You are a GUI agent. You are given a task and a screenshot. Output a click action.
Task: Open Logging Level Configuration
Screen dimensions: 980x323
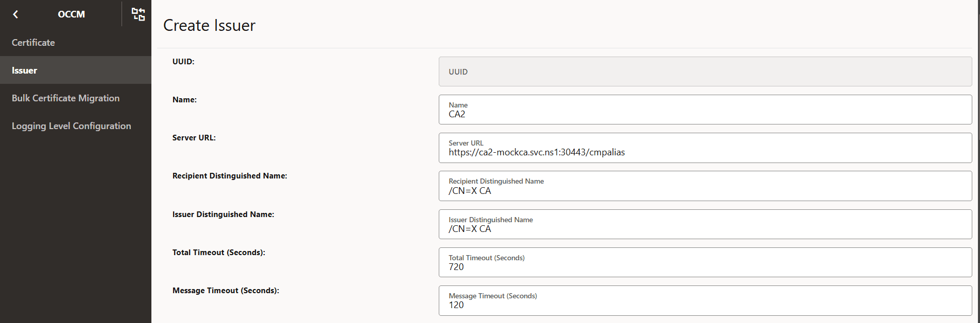(71, 125)
